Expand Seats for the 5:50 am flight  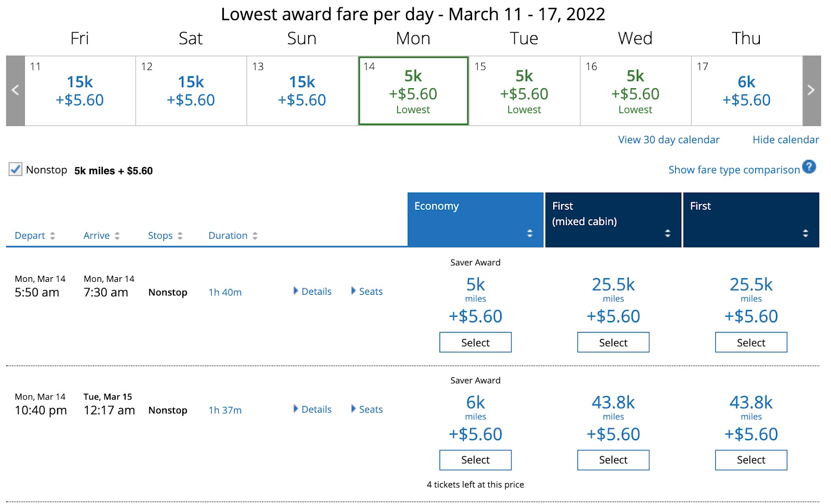(x=367, y=292)
